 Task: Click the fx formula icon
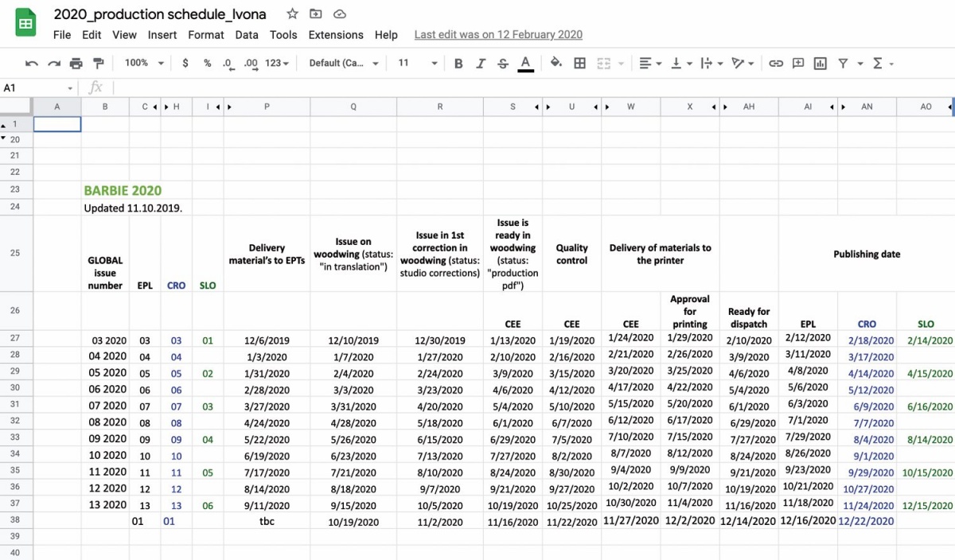95,87
